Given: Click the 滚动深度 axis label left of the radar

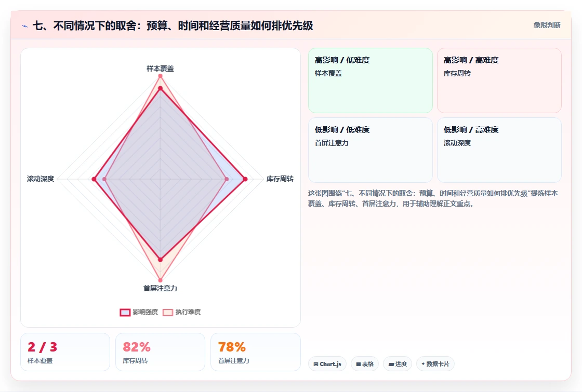Looking at the screenshot, I should click(x=41, y=179).
